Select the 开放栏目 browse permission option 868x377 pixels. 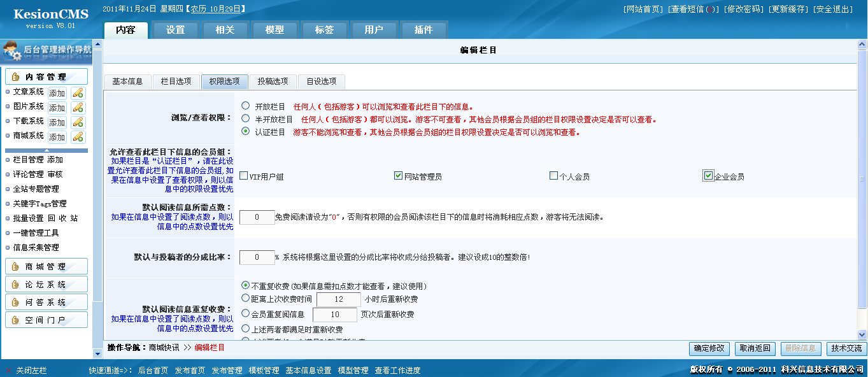[x=245, y=106]
